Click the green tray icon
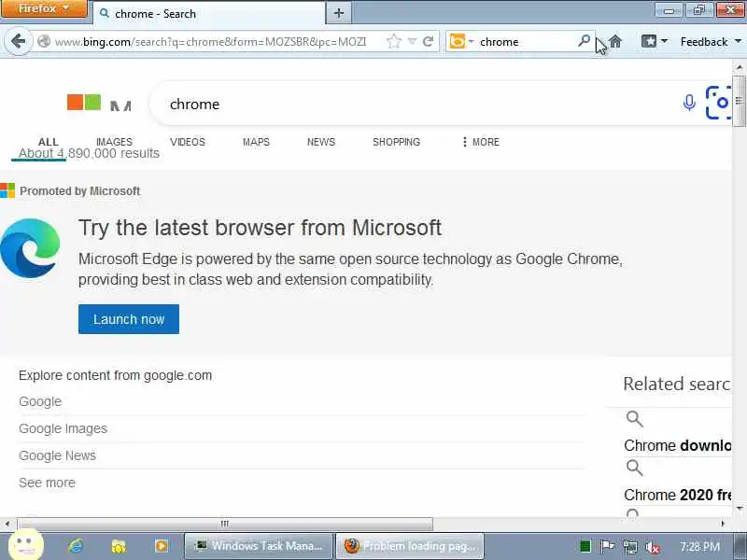This screenshot has height=560, width=747. point(585,546)
